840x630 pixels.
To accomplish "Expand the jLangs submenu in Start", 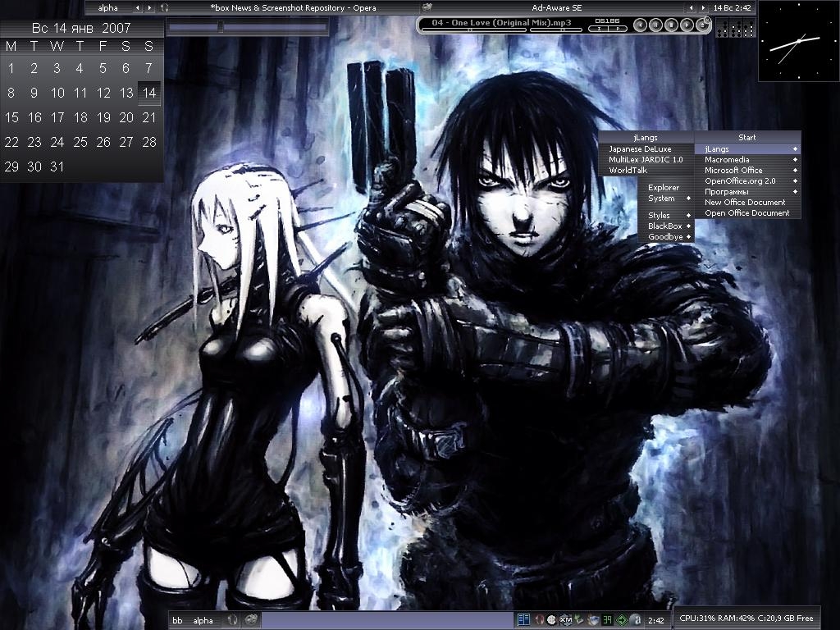I will pos(748,149).
